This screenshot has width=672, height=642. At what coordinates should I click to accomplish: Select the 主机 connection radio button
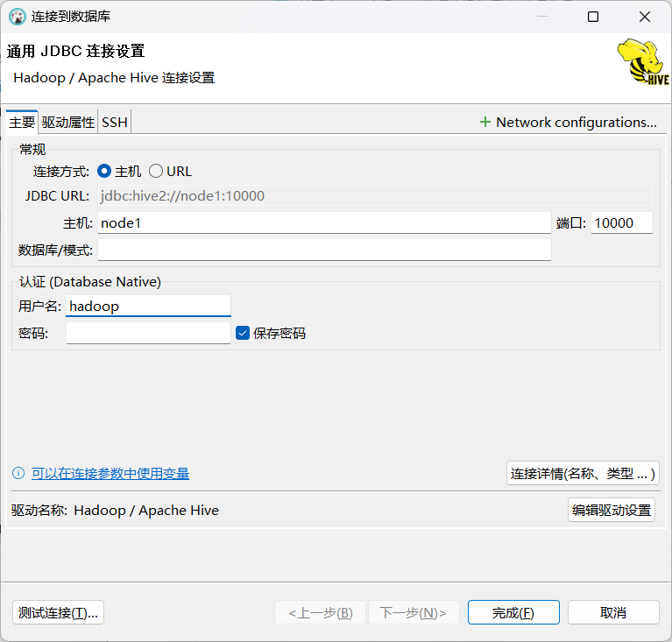pyautogui.click(x=104, y=172)
